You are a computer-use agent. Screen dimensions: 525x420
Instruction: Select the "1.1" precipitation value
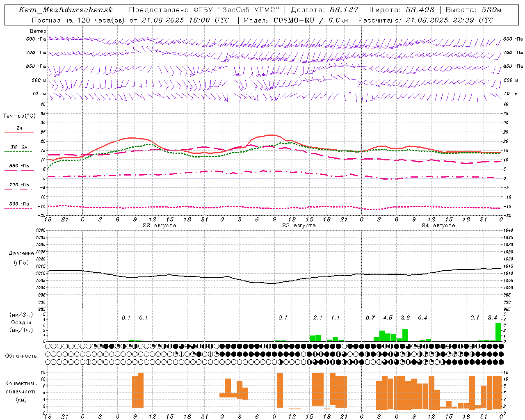tap(335, 317)
